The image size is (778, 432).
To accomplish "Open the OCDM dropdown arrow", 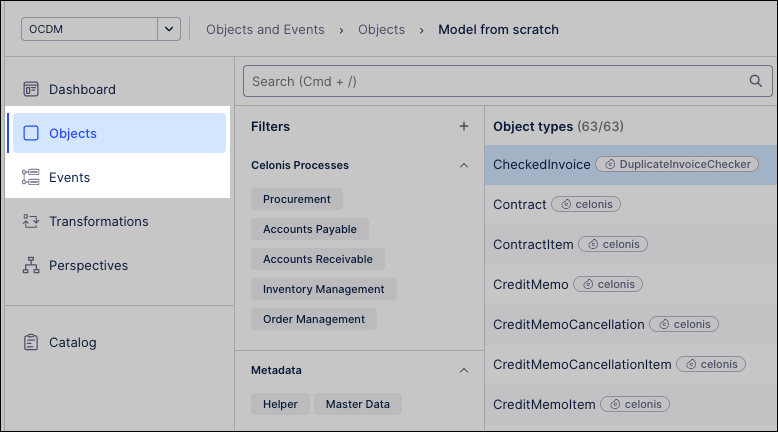I will pos(169,29).
